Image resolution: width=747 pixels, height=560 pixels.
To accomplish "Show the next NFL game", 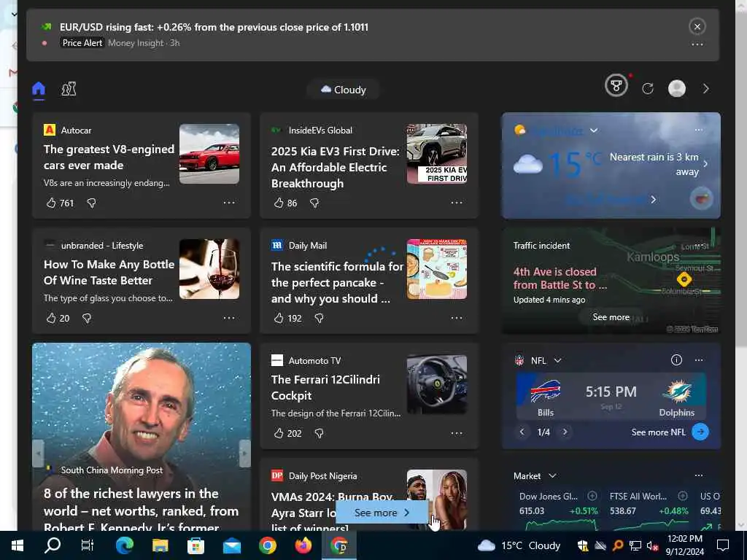I will coord(565,432).
